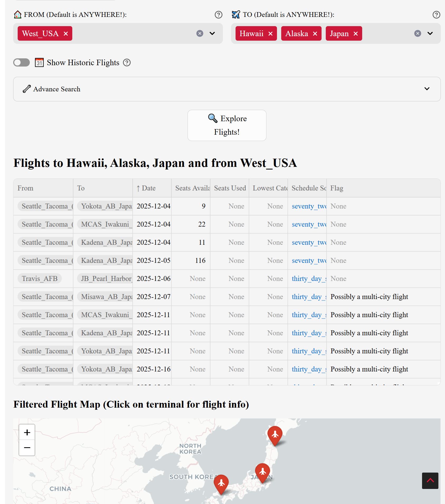This screenshot has height=504, width=445.
Task: Toggle Show Historic Flights switch
Action: point(22,63)
